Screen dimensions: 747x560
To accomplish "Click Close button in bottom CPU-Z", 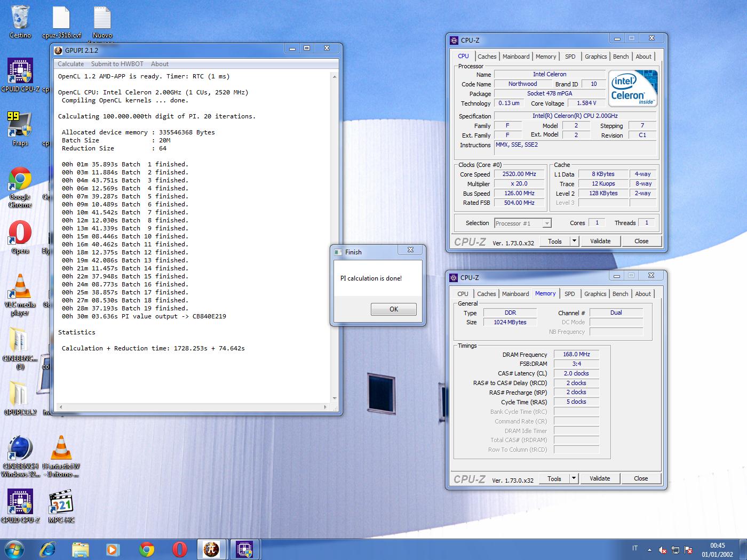I will click(x=641, y=478).
